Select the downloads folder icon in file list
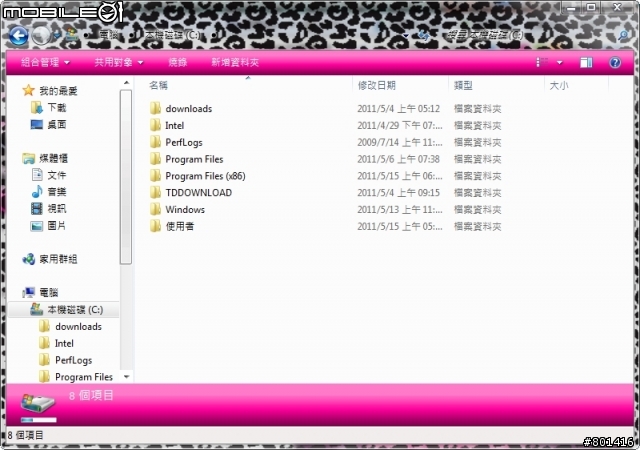The width and height of the screenshot is (640, 450). (155, 108)
